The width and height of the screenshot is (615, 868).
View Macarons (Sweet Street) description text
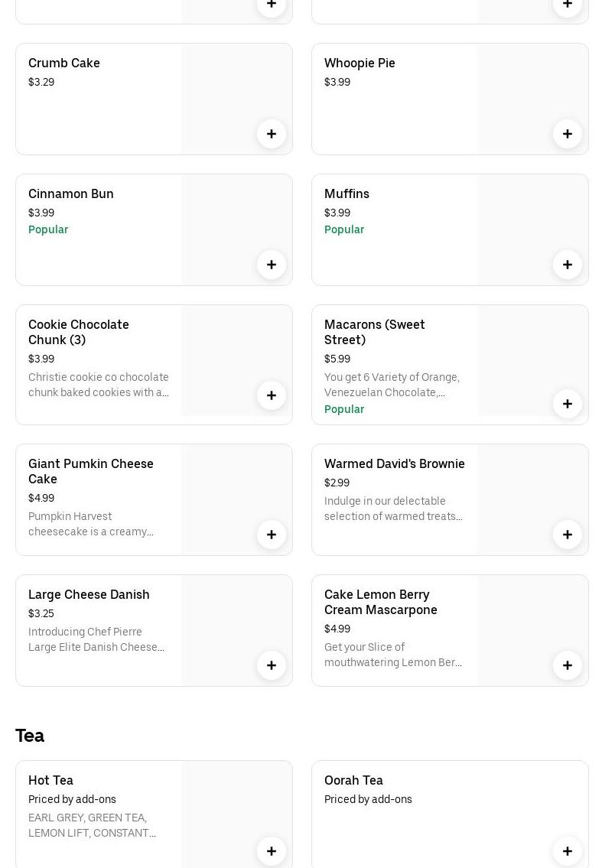click(392, 385)
